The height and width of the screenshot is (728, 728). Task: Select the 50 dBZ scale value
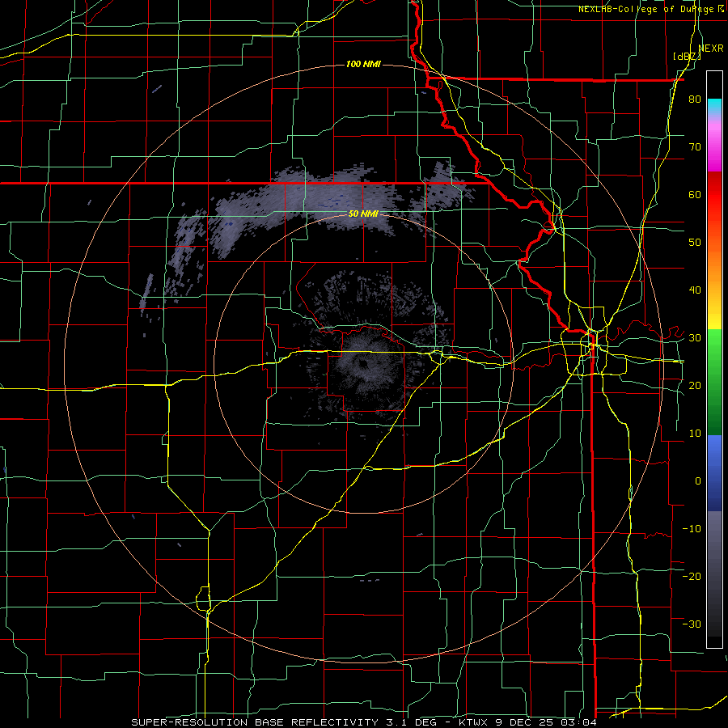[695, 243]
